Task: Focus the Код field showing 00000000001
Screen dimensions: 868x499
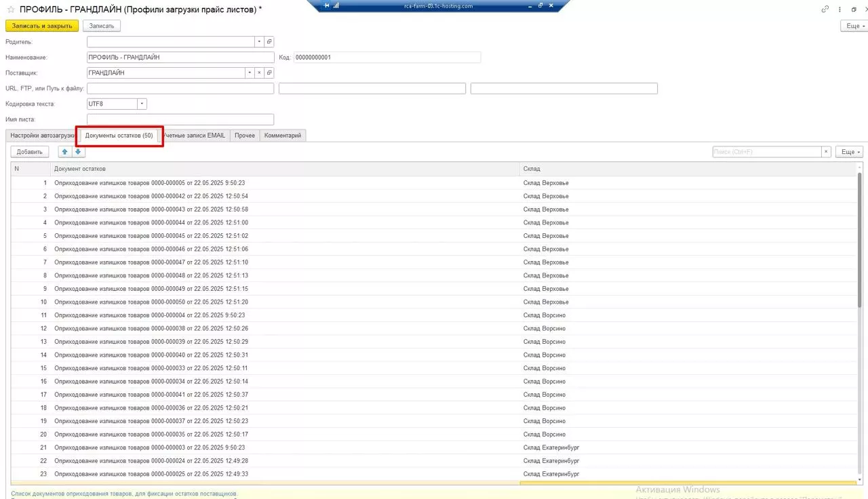Action: [387, 57]
